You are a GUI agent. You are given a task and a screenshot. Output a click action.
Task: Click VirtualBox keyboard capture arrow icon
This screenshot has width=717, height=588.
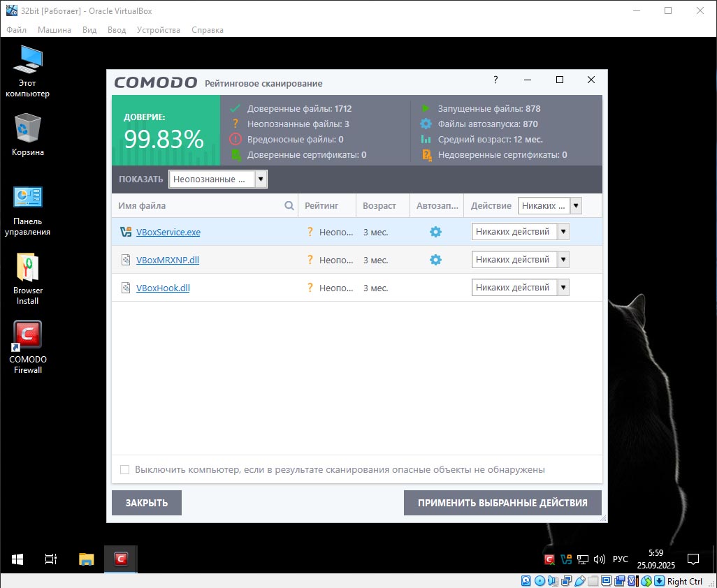click(660, 581)
